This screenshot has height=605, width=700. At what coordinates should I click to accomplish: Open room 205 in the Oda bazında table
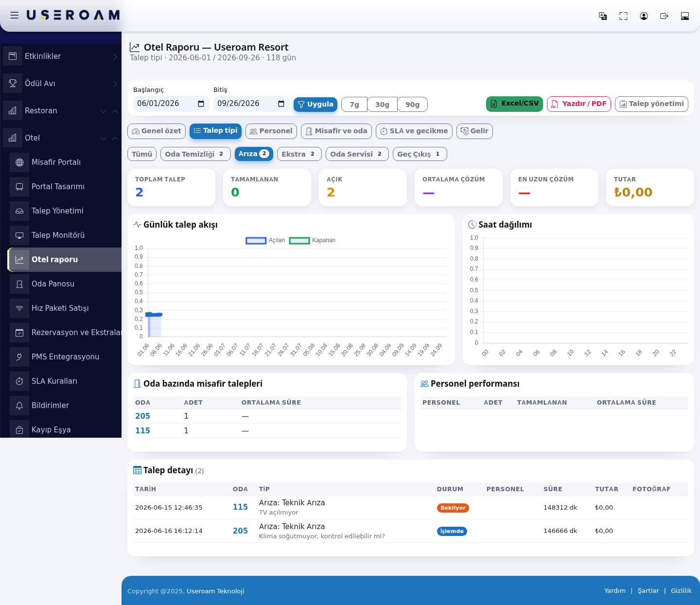(142, 416)
